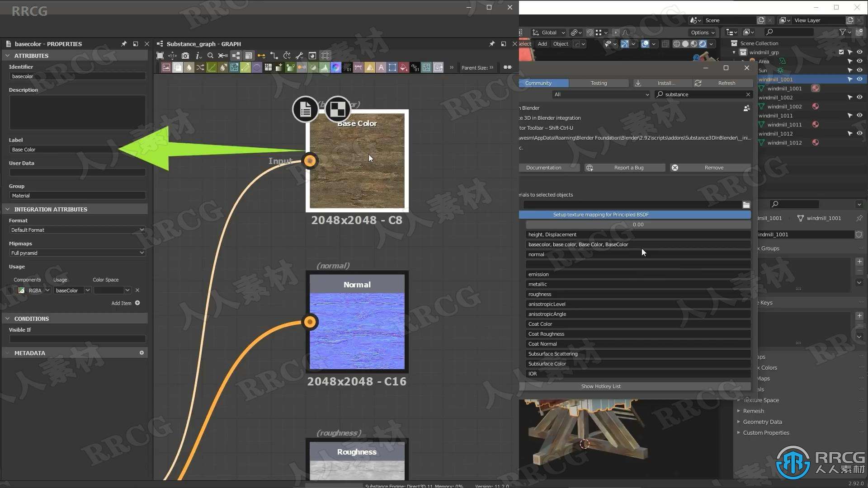
Task: Remove the usage item with the X icon
Action: [137, 290]
